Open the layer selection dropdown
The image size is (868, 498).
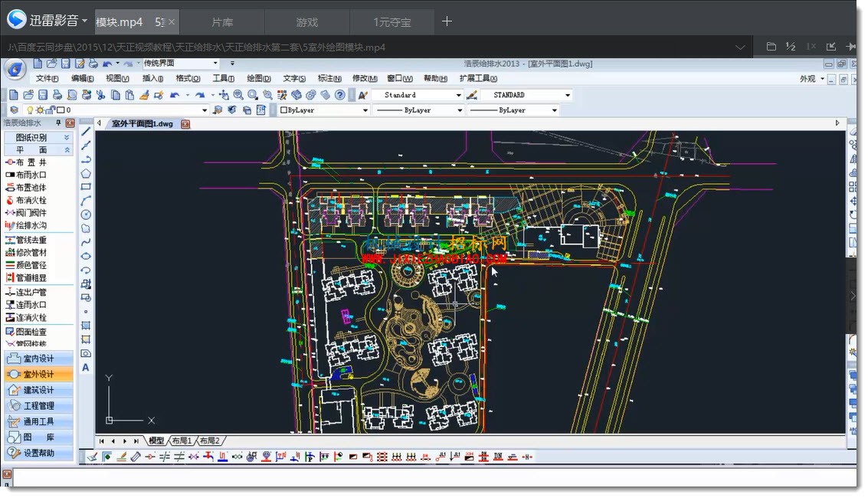(205, 110)
